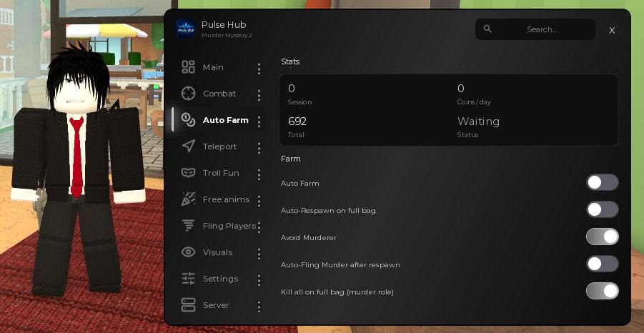Viewport: 644px width, 333px height.
Task: Open the three-dot menu beside Auto Farm
Action: click(259, 121)
